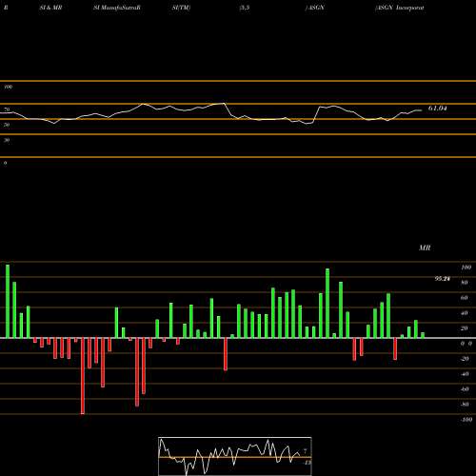476x476 pixels.
Task: Click the MR axis label 100
Action: pos(466,268)
